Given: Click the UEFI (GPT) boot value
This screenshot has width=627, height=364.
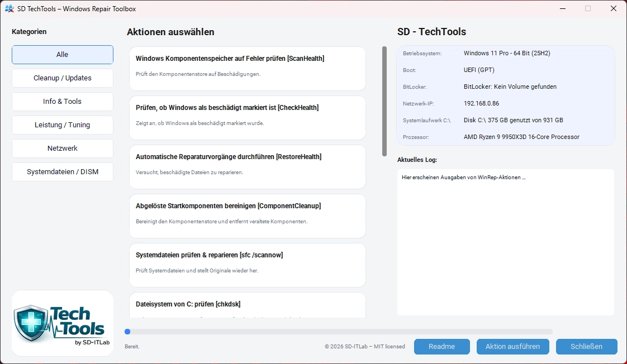Looking at the screenshot, I should point(479,70).
